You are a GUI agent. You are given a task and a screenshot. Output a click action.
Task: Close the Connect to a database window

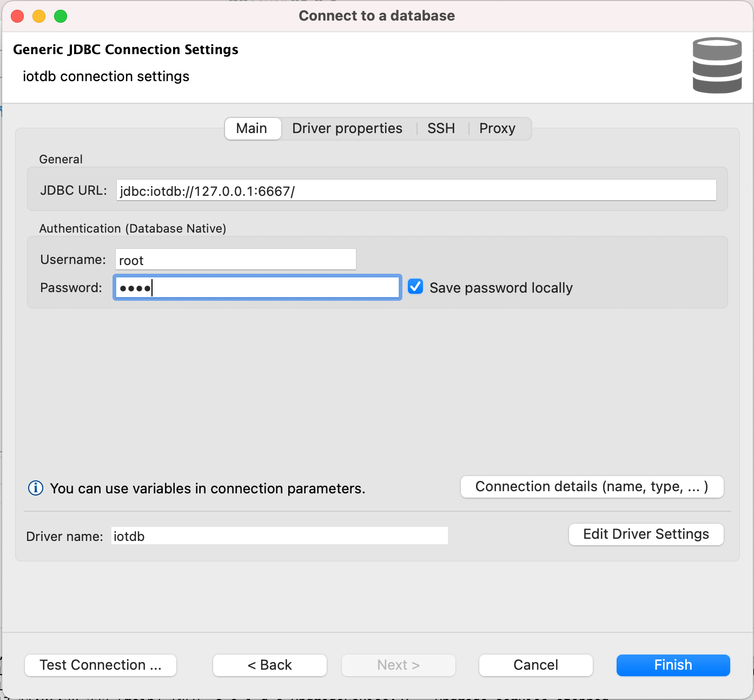point(17,16)
